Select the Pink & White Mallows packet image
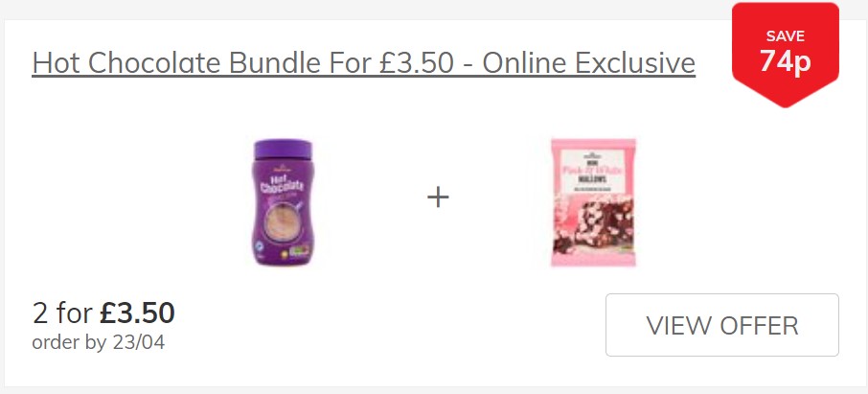 point(593,202)
